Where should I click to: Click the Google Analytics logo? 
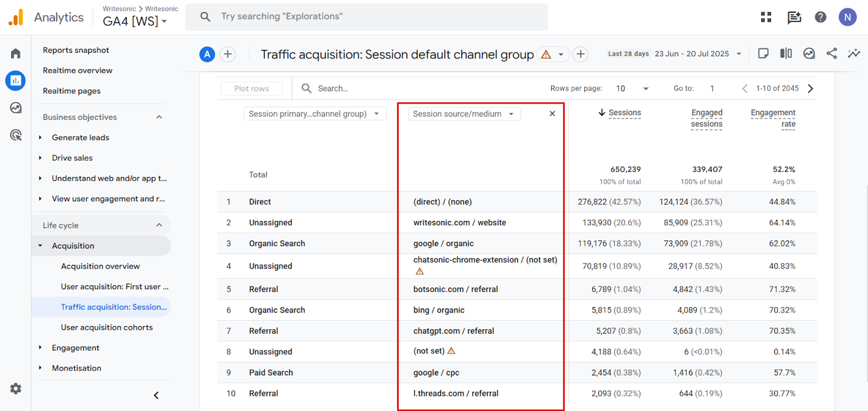coord(16,17)
